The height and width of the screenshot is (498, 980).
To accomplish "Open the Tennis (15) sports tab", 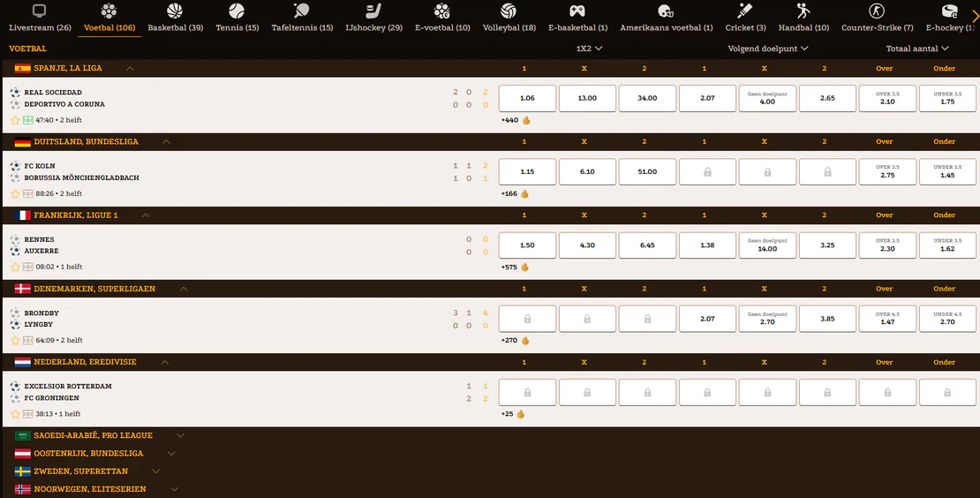I will coord(237,19).
